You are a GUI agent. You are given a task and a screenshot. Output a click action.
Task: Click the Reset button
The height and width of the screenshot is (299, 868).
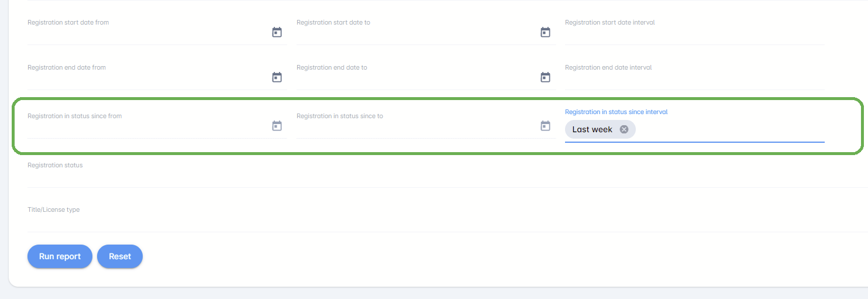tap(120, 256)
